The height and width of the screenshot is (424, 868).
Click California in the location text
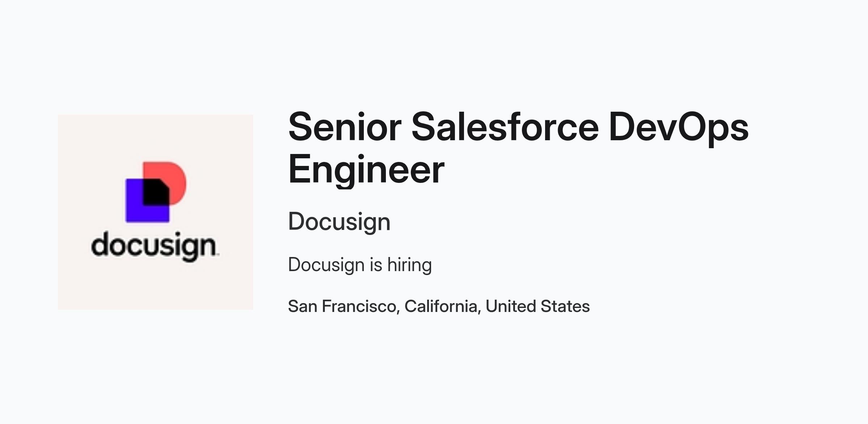(x=441, y=306)
